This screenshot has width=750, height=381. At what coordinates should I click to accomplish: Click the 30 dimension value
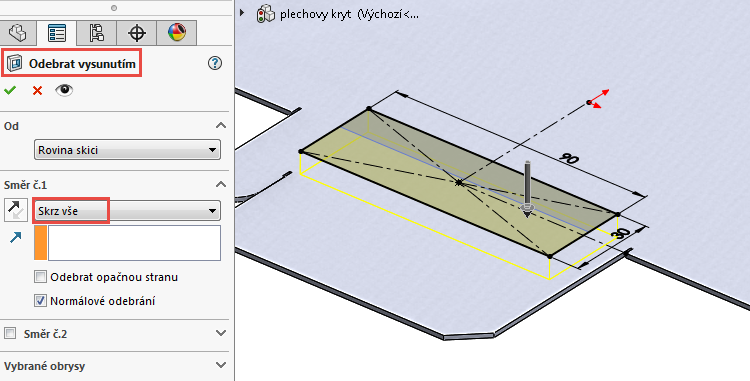point(621,233)
